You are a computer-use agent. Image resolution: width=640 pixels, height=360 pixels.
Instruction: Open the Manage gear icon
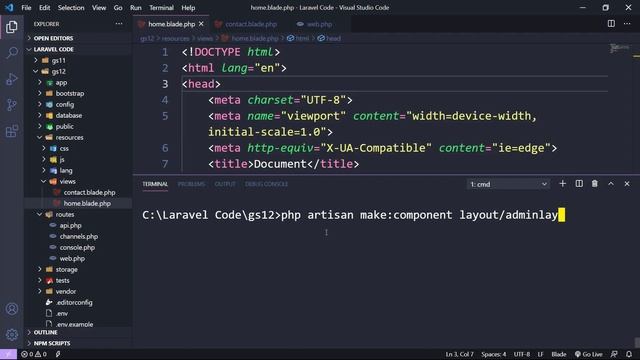click(12, 335)
